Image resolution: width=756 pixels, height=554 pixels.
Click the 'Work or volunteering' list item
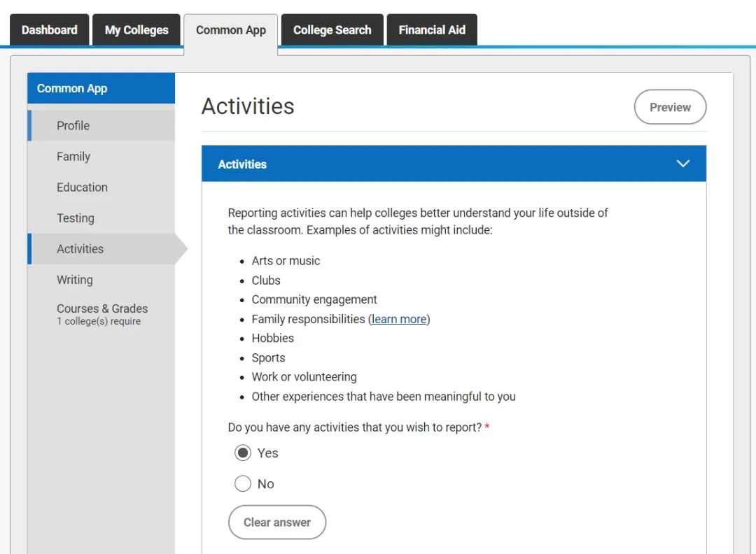[304, 377]
